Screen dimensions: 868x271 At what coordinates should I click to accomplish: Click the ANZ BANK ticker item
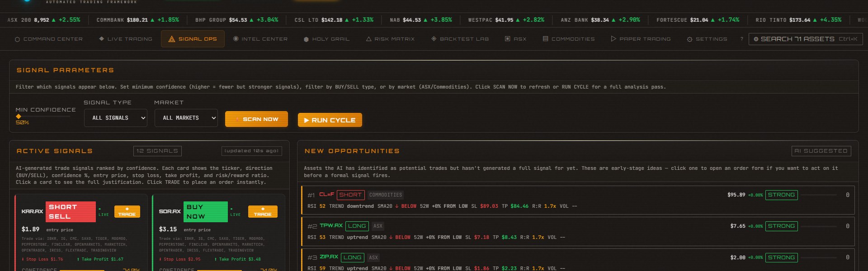tap(600, 20)
